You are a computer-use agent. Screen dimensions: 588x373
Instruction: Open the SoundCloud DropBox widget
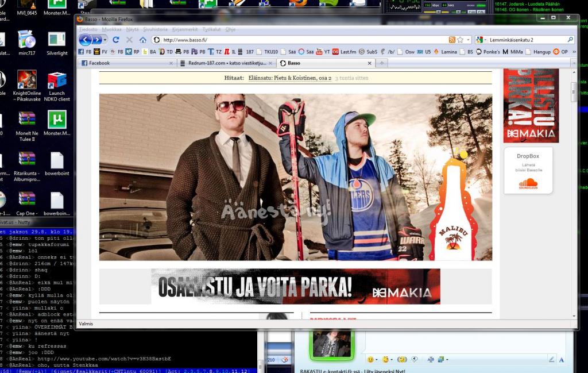(x=528, y=171)
